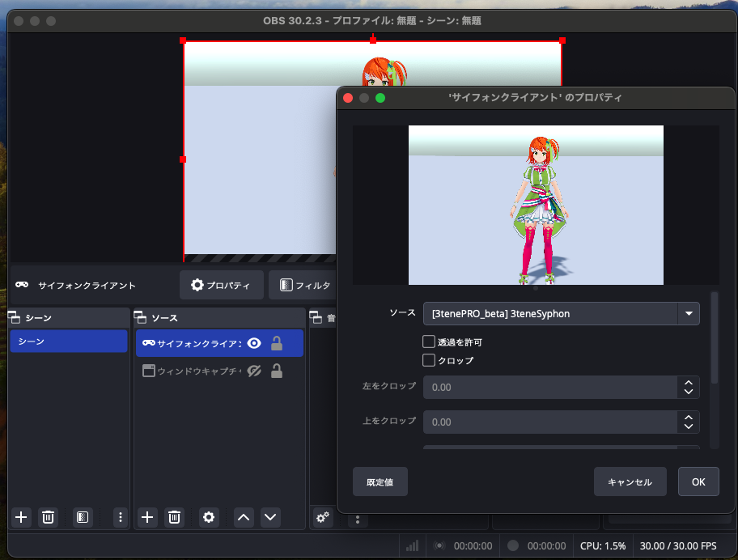The width and height of the screenshot is (738, 560).
Task: Confirm properties with OK button
Action: tap(698, 482)
